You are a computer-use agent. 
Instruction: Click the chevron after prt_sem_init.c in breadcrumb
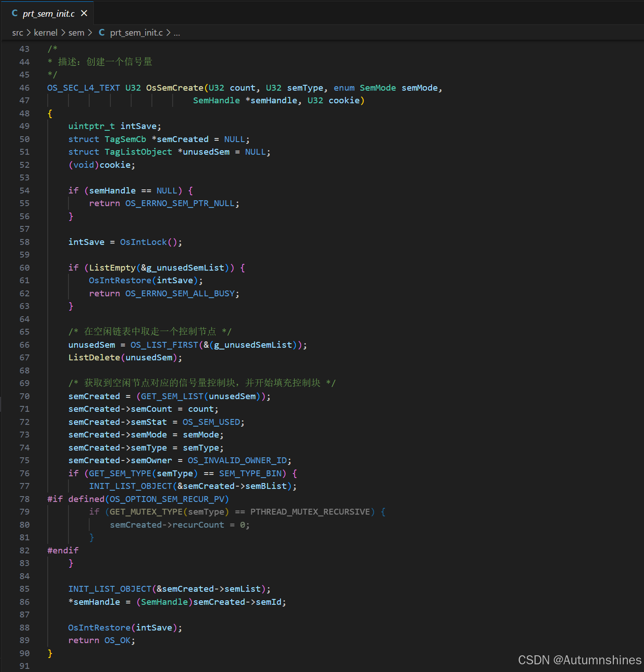pyautogui.click(x=168, y=33)
